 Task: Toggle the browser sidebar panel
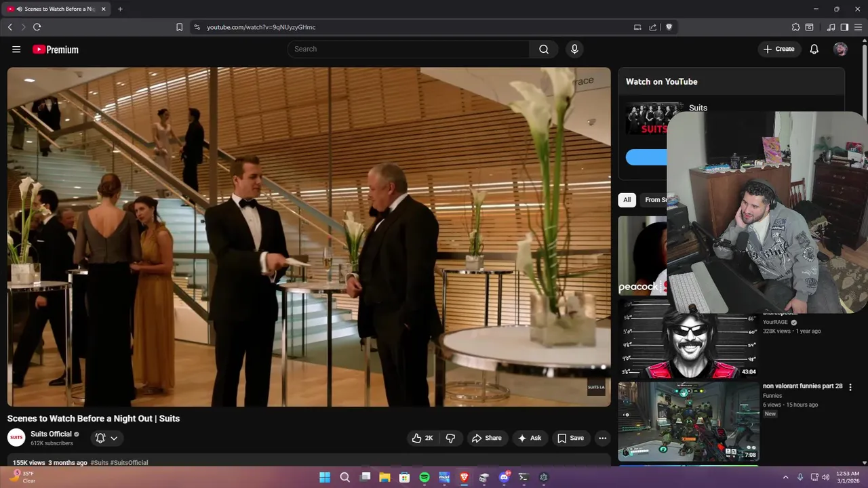click(844, 27)
